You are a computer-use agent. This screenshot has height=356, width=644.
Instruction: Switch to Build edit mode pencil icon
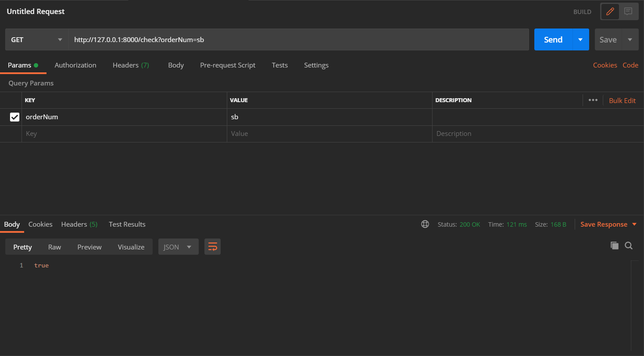(x=610, y=11)
